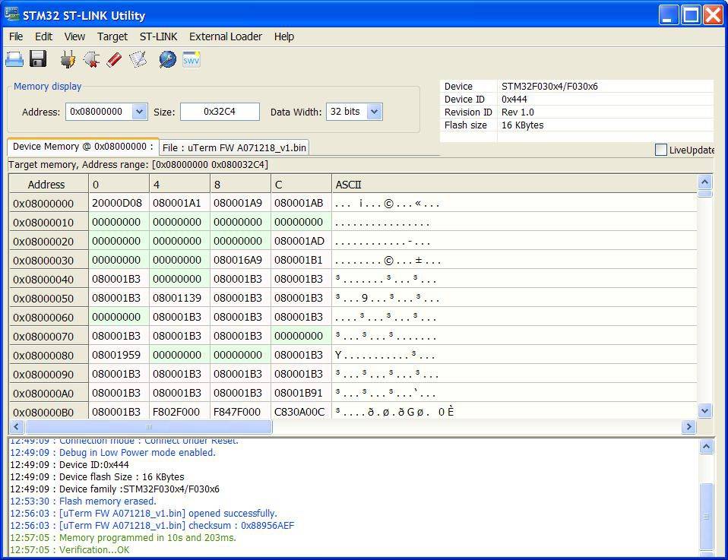
Task: Enable the LiveUpdate checkbox
Action: coord(660,150)
